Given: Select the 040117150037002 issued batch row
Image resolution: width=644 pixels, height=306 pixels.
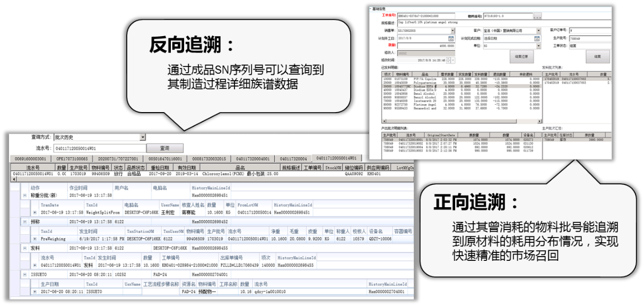Looking at the screenshot, I should (577, 79).
